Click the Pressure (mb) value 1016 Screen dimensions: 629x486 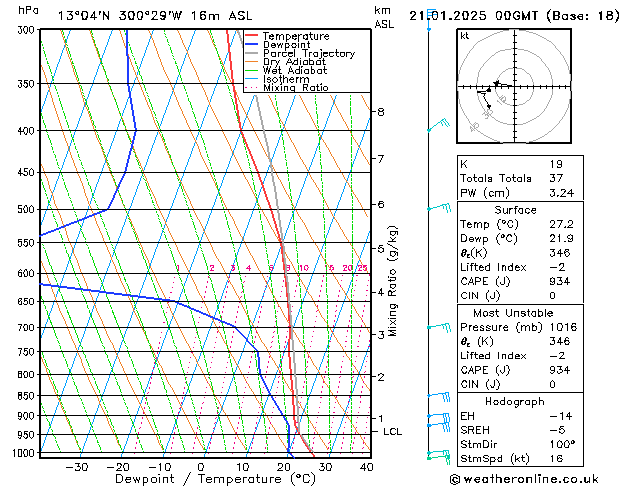click(563, 327)
